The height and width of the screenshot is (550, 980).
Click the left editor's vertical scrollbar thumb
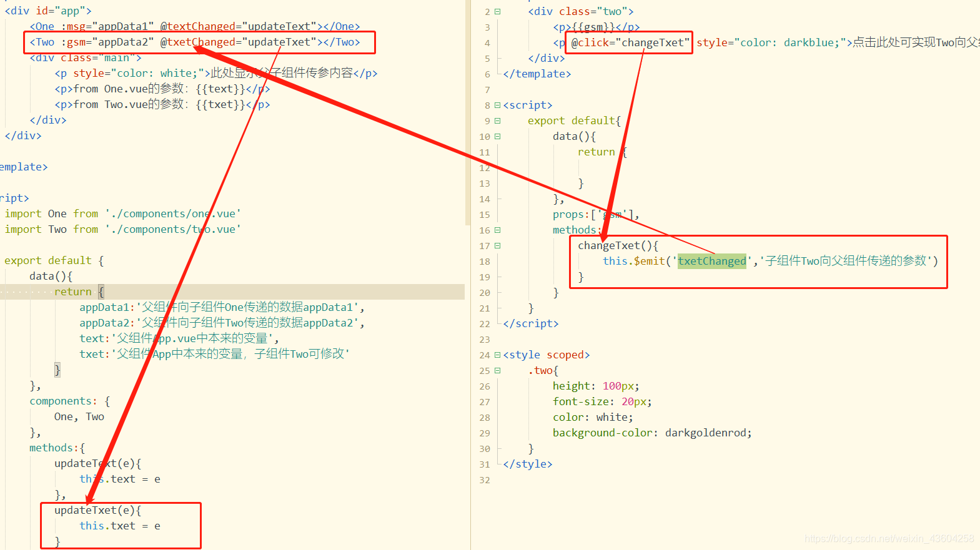point(468,112)
